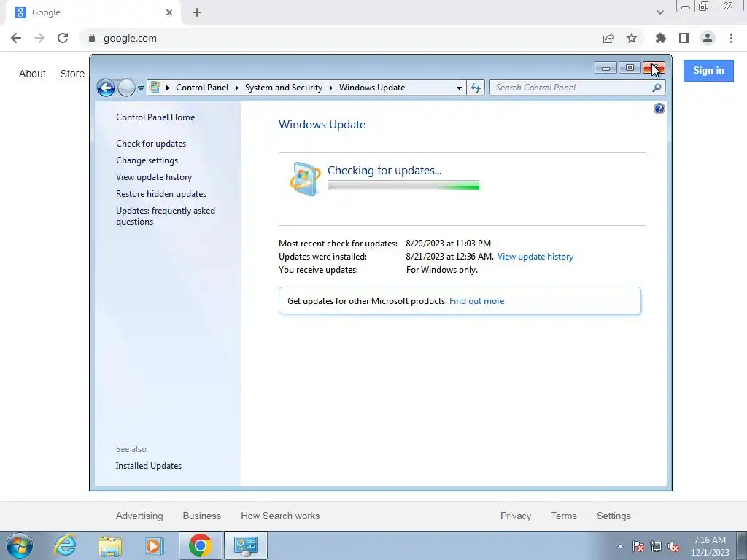Click the For Windows only. text
The width and height of the screenshot is (747, 560).
[441, 270]
